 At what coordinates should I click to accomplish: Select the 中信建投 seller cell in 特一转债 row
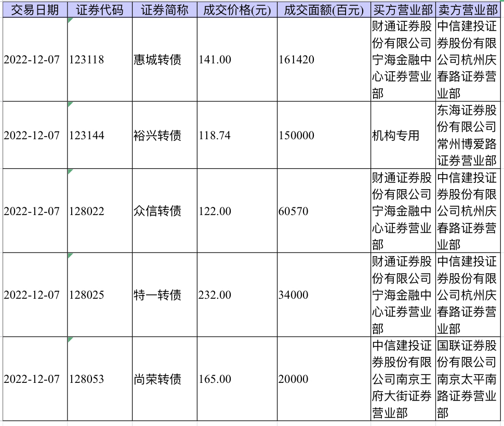tap(468, 295)
